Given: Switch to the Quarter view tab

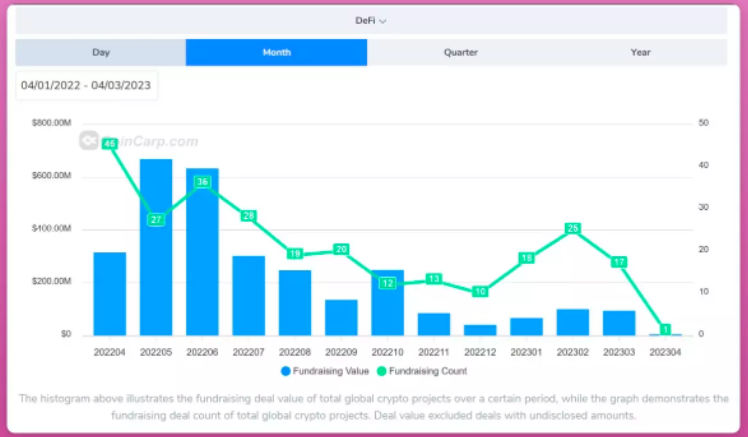Looking at the screenshot, I should 460,53.
